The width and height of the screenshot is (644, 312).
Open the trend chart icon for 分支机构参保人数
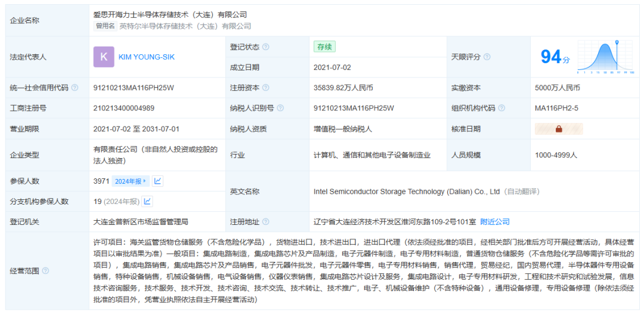click(x=147, y=202)
